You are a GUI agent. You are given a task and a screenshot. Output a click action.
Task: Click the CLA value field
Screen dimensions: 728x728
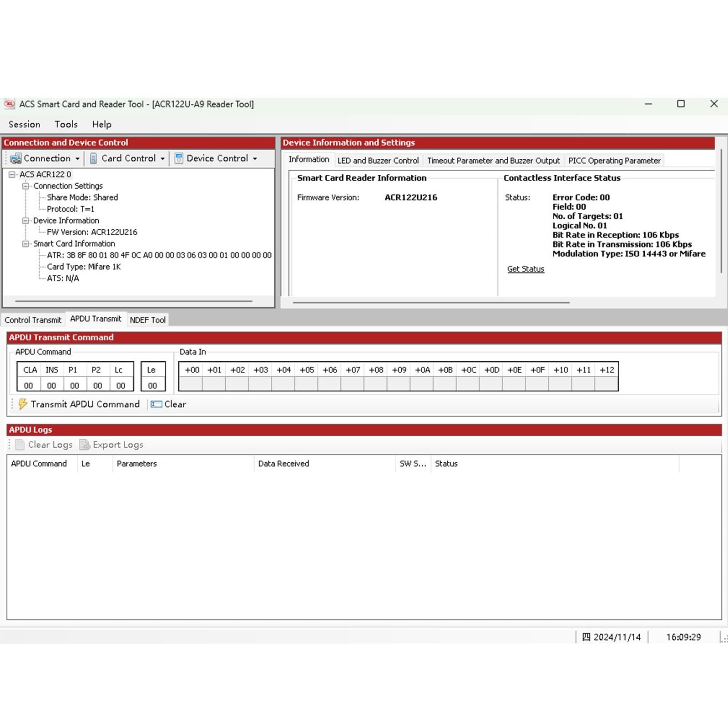[x=29, y=385]
